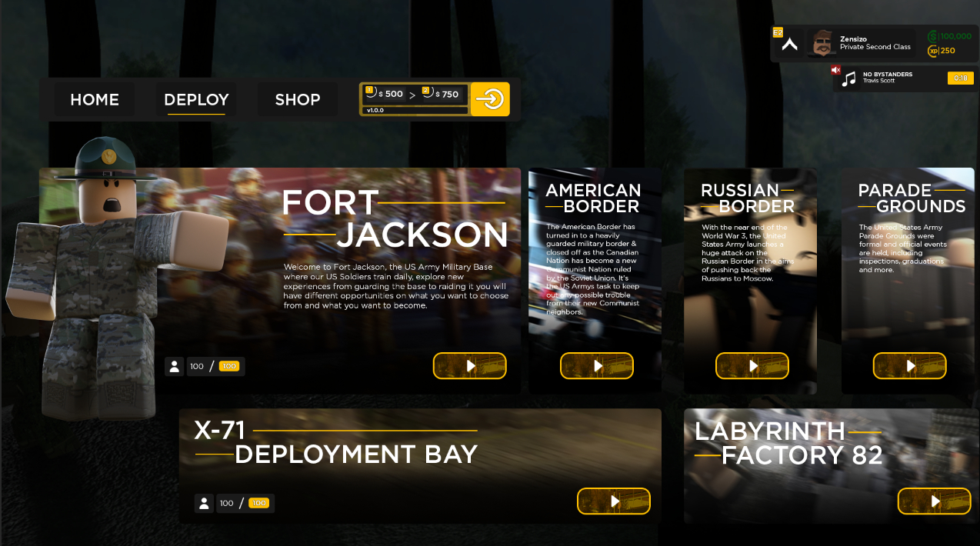Toggle the music mute speaker icon

click(x=836, y=70)
